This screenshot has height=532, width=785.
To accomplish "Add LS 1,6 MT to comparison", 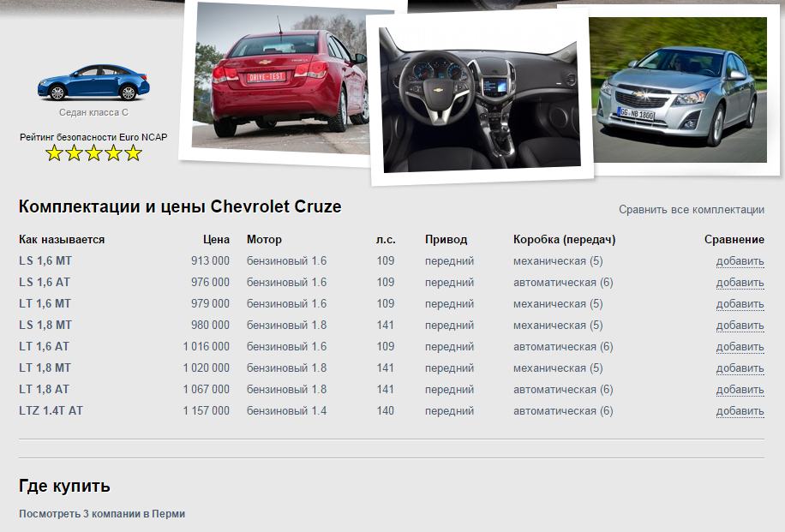I will [x=740, y=261].
